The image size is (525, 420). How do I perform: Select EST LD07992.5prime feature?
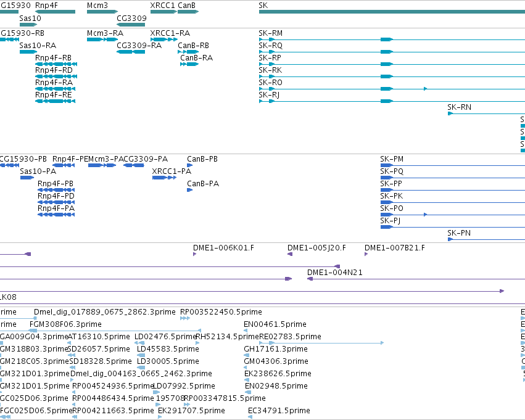[156, 393]
